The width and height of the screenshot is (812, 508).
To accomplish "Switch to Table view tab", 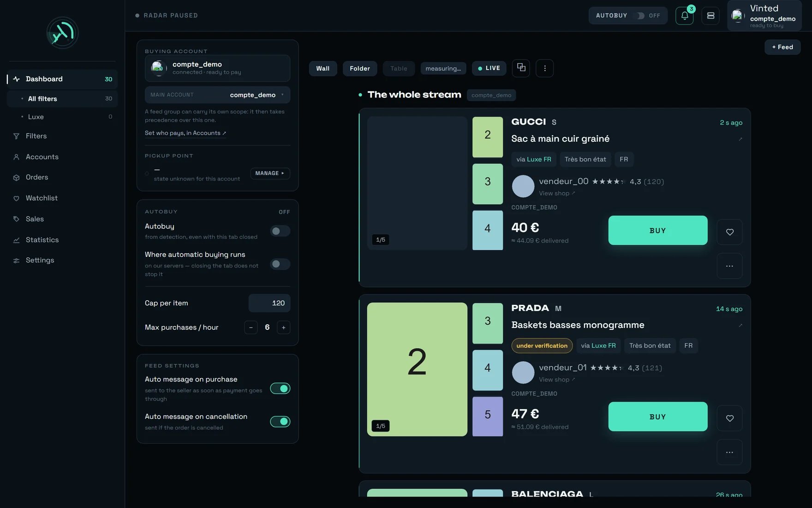I will click(x=399, y=68).
